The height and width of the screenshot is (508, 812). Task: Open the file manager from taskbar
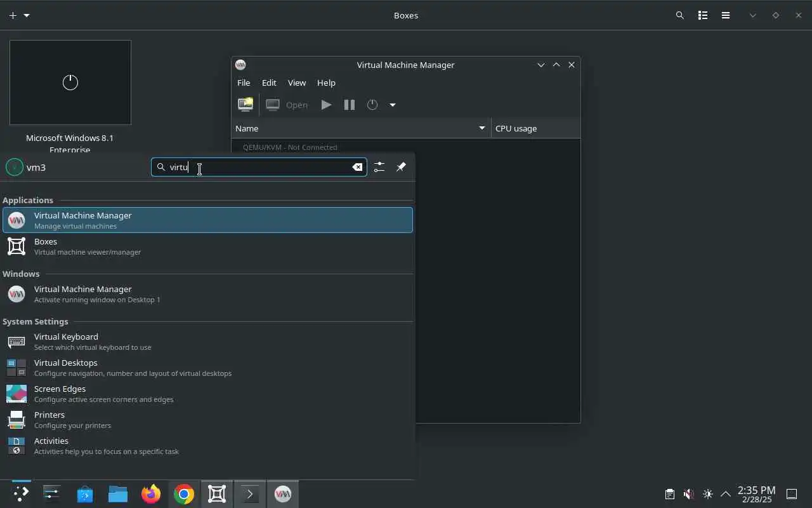tap(118, 494)
